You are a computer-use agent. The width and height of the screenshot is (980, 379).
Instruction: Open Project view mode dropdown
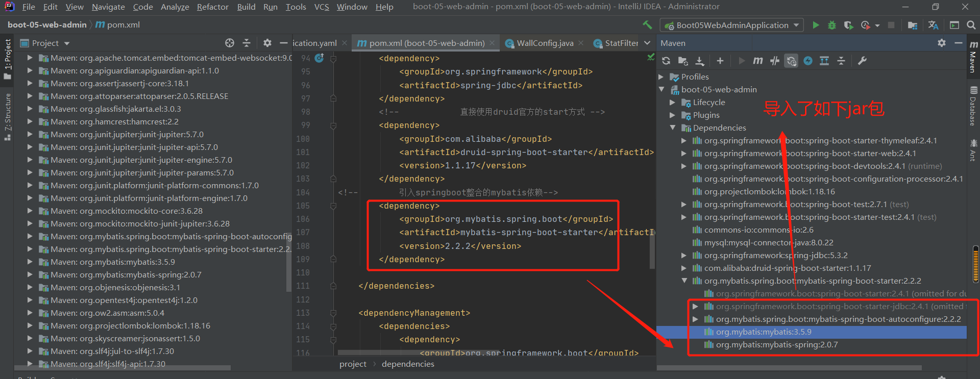67,43
